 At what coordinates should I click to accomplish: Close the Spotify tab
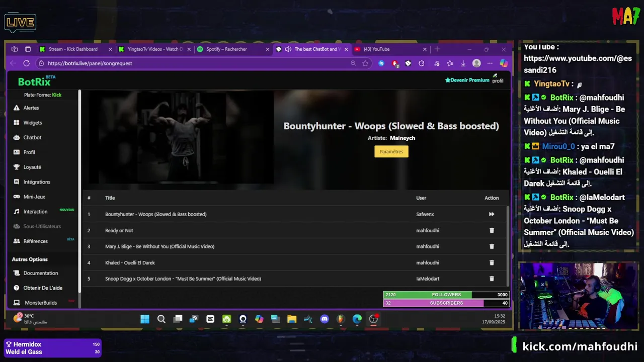coord(268,49)
